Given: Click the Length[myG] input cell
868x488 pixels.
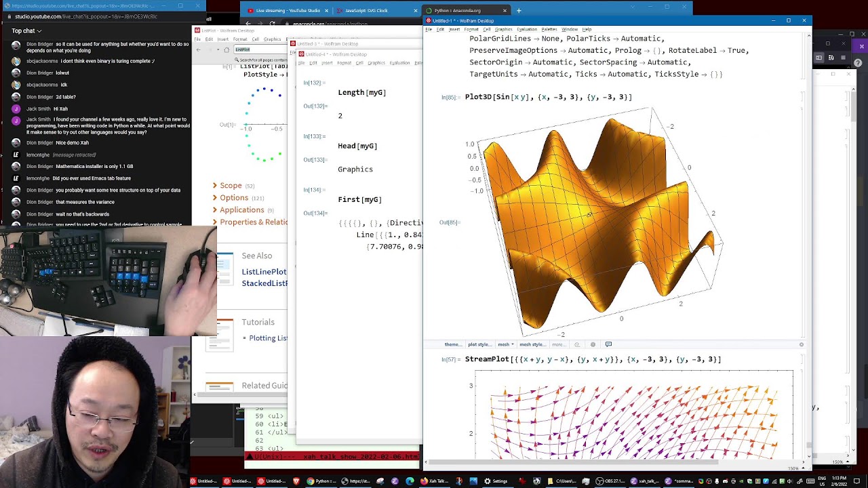Looking at the screenshot, I should (x=362, y=92).
